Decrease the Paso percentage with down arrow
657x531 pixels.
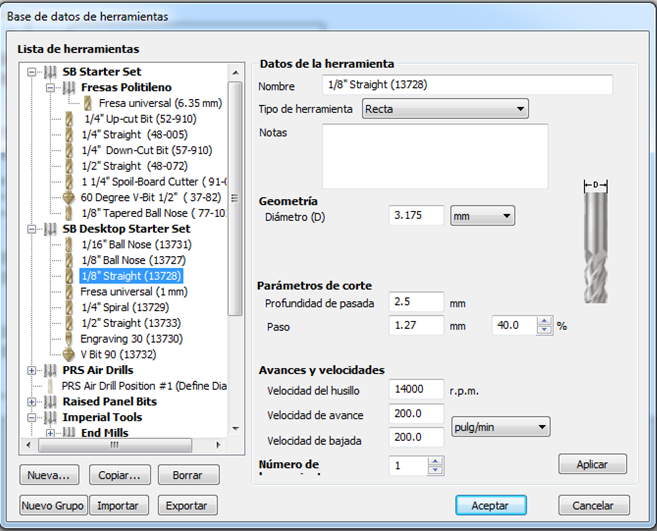544,330
